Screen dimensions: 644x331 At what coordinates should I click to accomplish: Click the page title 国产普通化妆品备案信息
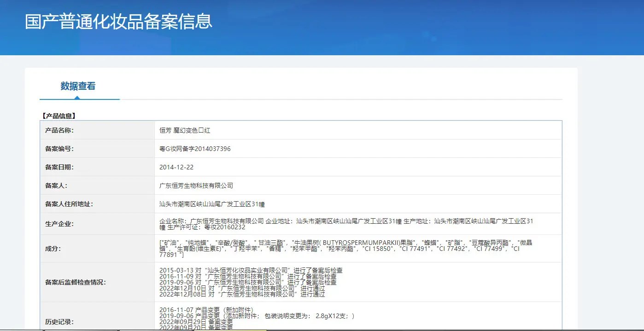[x=118, y=22]
